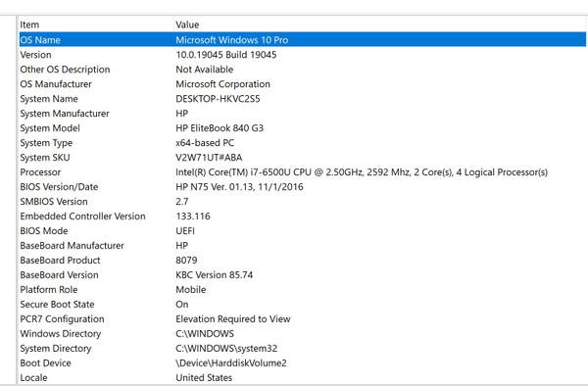Click the Intel Core i7-6500U processor value
Screen dimensions: 588x386
point(362,172)
